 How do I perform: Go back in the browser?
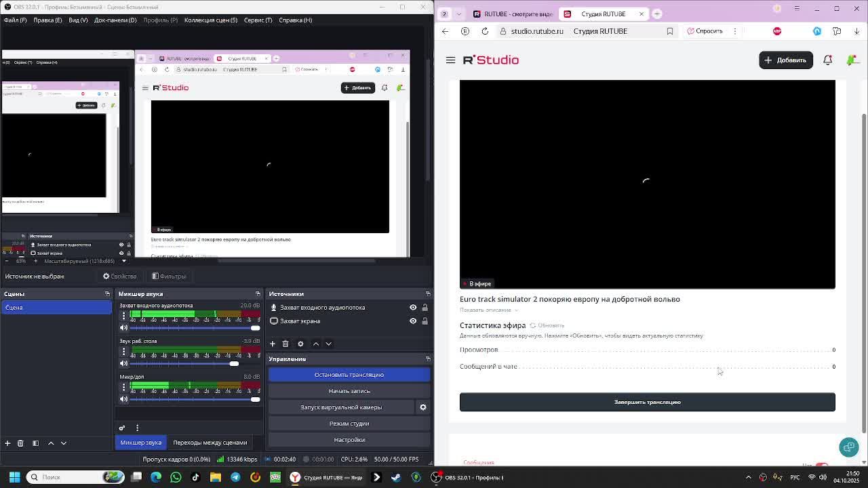click(x=445, y=31)
